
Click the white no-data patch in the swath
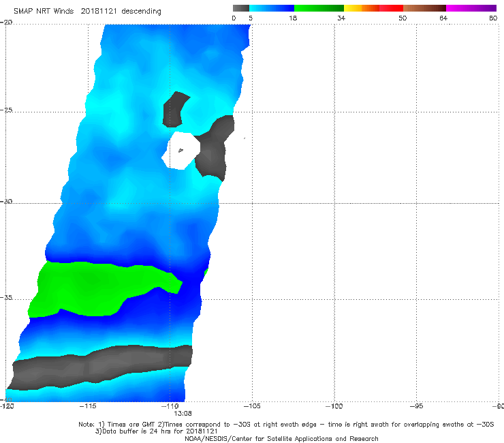click(182, 151)
